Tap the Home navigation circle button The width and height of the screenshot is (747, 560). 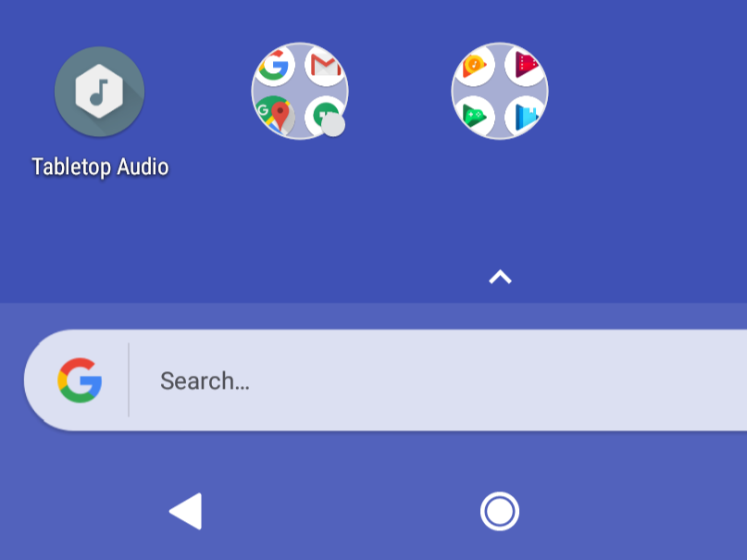click(500, 512)
